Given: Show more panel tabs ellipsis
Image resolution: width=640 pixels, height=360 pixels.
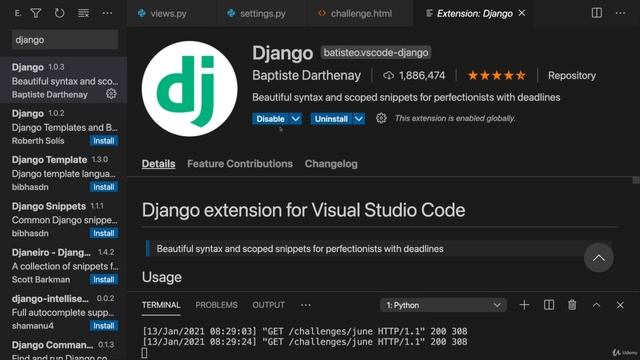Looking at the screenshot, I should (x=306, y=305).
